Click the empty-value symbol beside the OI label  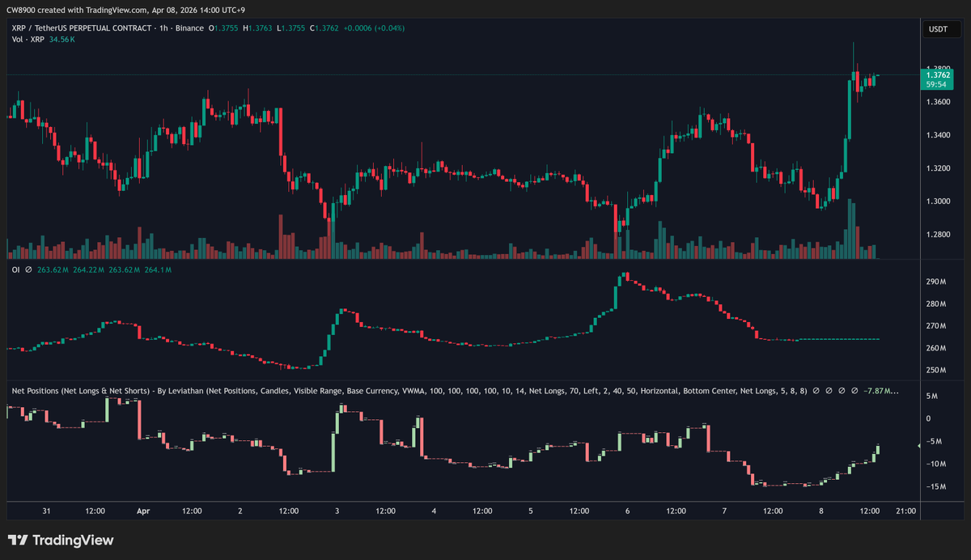pyautogui.click(x=28, y=269)
